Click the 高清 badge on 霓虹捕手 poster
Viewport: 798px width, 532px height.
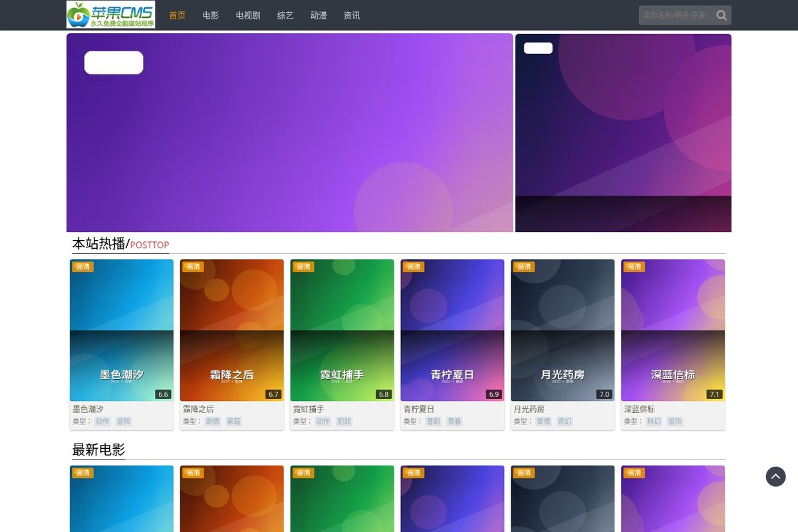point(303,267)
